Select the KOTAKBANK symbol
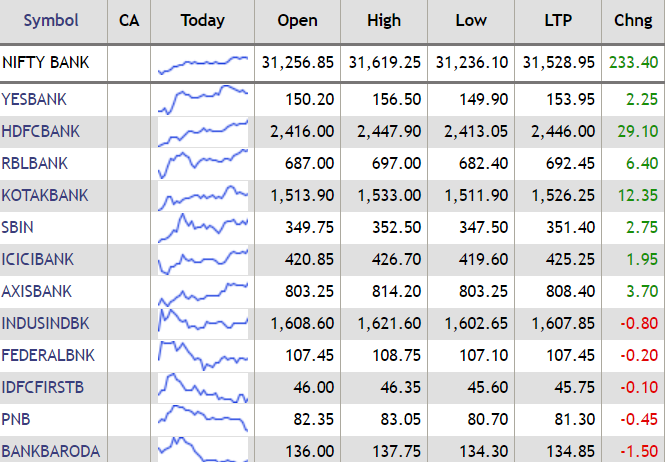 [x=45, y=195]
